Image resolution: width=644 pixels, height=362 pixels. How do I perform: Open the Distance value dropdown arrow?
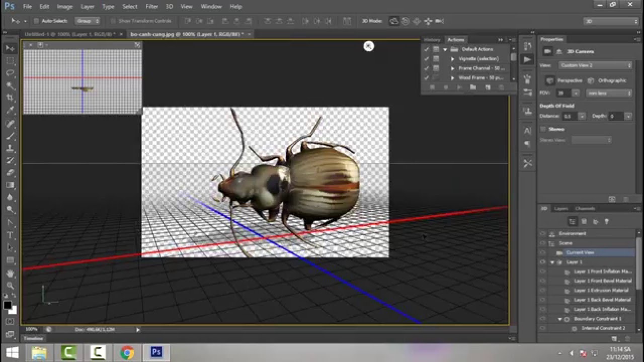coord(582,116)
